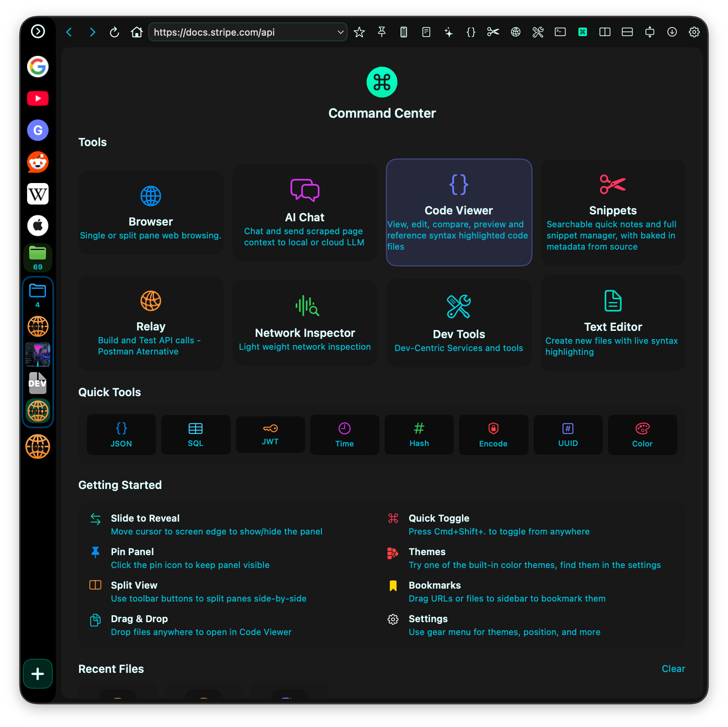Screen dimensions: 728x727
Task: Open the Color picker quick tool
Action: [642, 434]
